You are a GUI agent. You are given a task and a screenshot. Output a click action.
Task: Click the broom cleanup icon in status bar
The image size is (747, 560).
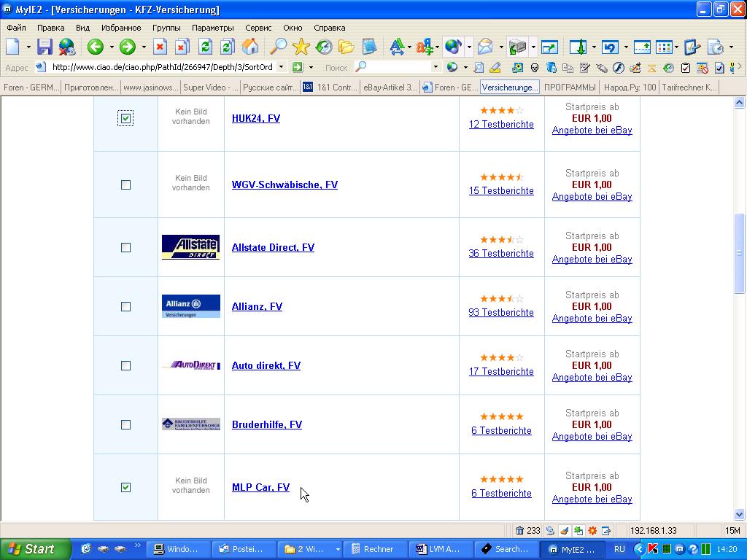click(x=564, y=531)
